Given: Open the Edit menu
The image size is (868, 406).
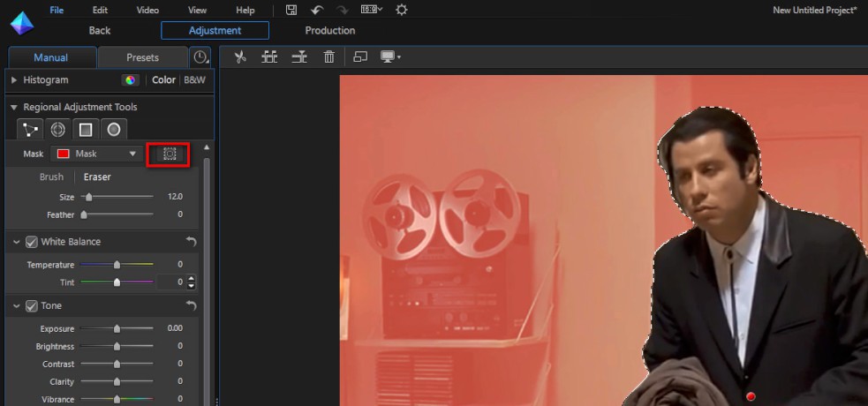Looking at the screenshot, I should click(x=100, y=10).
